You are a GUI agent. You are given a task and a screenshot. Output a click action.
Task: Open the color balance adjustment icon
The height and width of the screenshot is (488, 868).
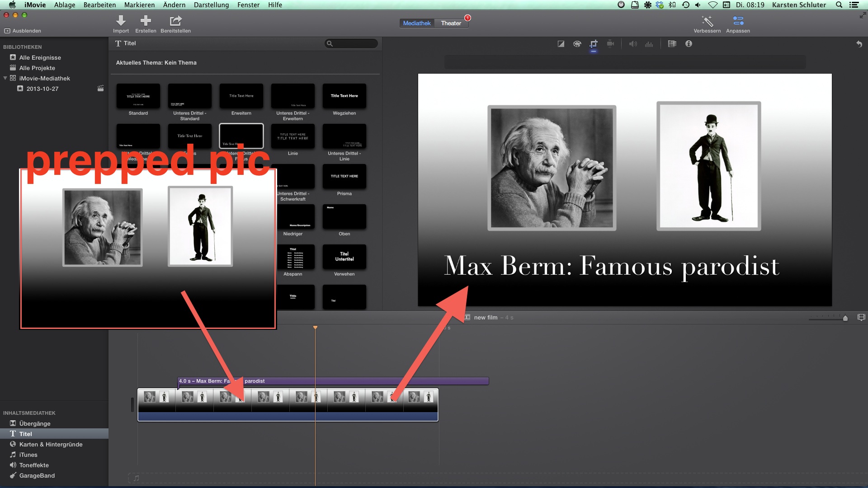coord(561,44)
